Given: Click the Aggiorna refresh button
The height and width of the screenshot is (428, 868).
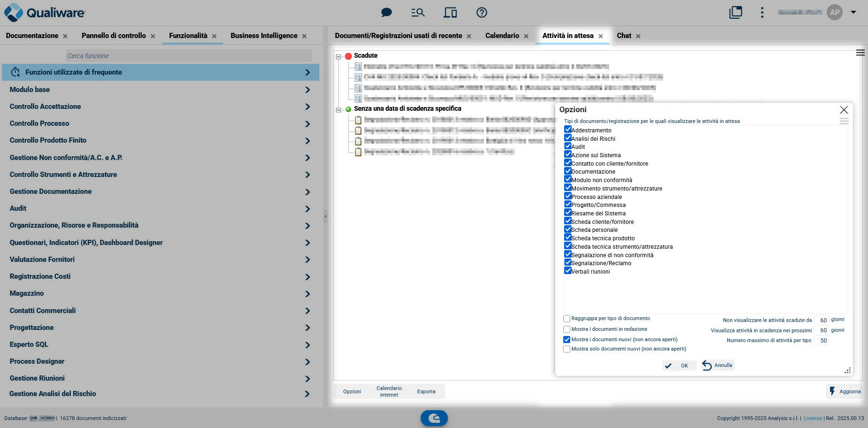Looking at the screenshot, I should pos(845,391).
